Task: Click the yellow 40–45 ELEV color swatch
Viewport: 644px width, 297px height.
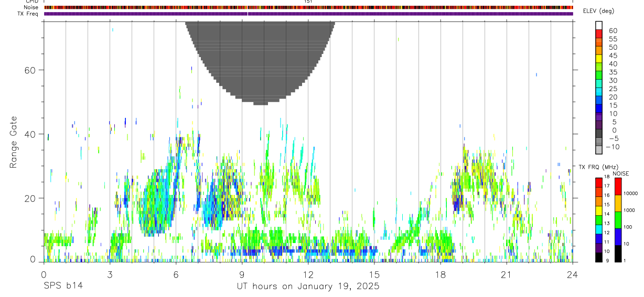Action: [599, 59]
